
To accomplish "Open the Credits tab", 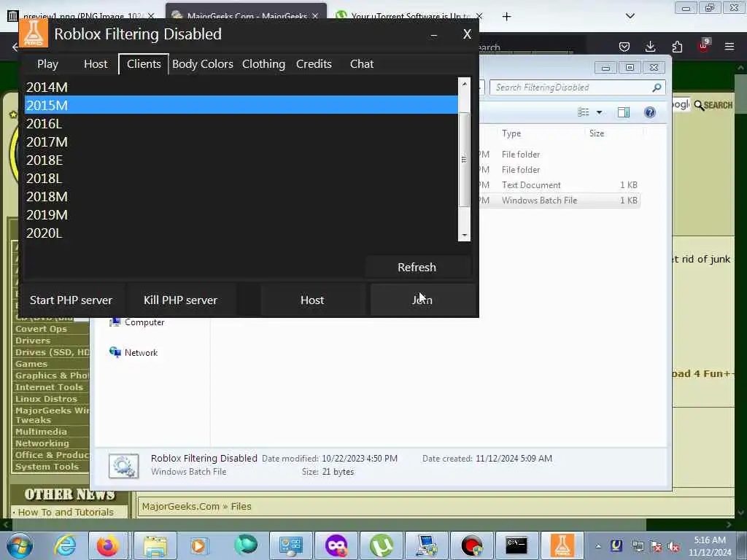I will [314, 64].
